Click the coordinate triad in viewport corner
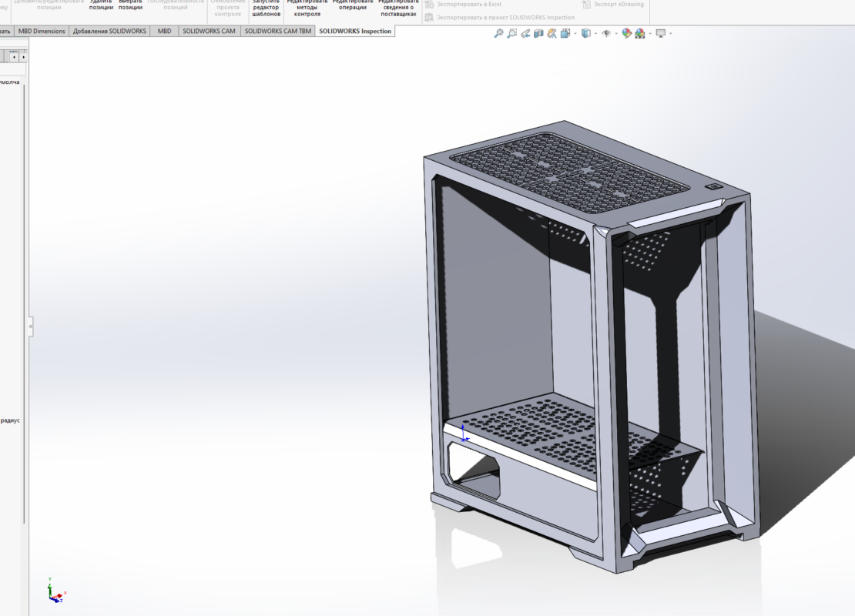The image size is (855, 616). coord(55,591)
